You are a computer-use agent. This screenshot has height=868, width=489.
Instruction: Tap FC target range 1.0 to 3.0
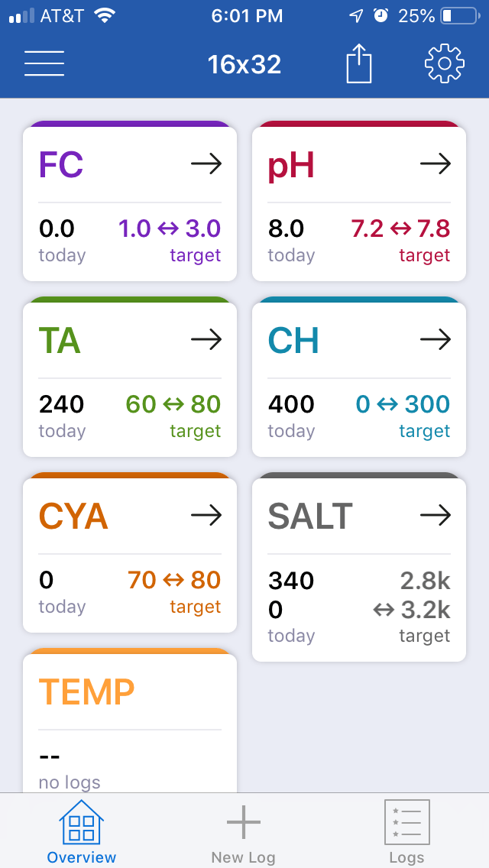pos(170,228)
